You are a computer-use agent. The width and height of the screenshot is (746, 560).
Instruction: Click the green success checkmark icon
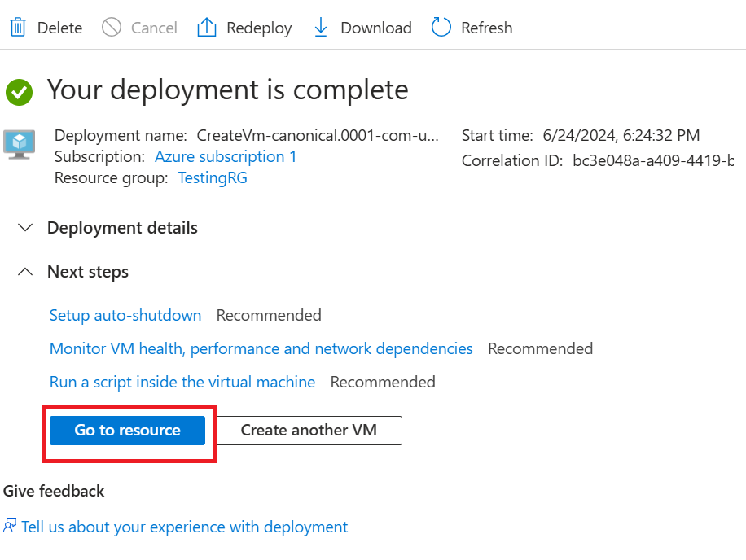[20, 92]
